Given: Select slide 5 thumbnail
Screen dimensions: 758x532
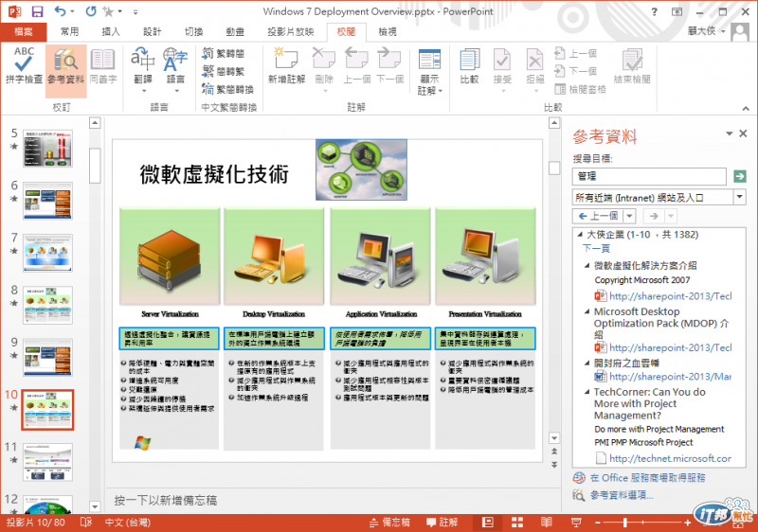Looking at the screenshot, I should click(x=48, y=149).
